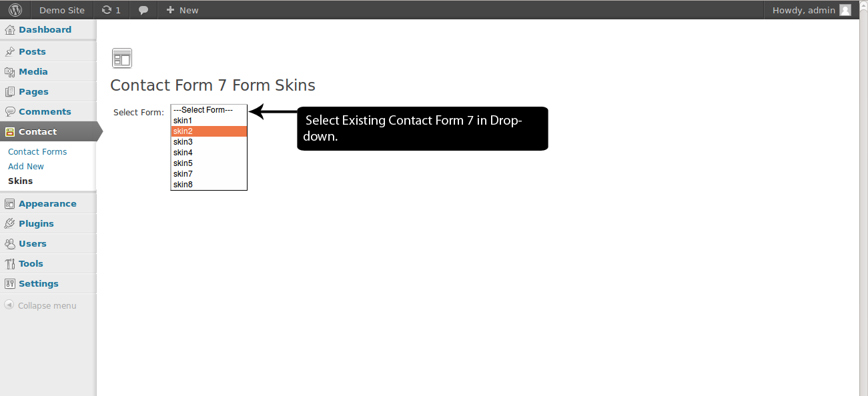Click the WordPress logo icon
This screenshot has height=396, width=868.
coord(15,10)
